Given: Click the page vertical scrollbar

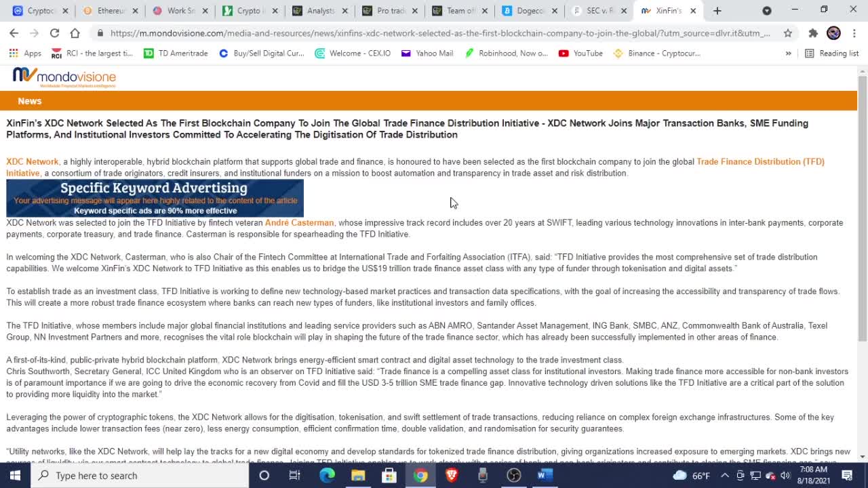Looking at the screenshot, I should click(x=863, y=209).
